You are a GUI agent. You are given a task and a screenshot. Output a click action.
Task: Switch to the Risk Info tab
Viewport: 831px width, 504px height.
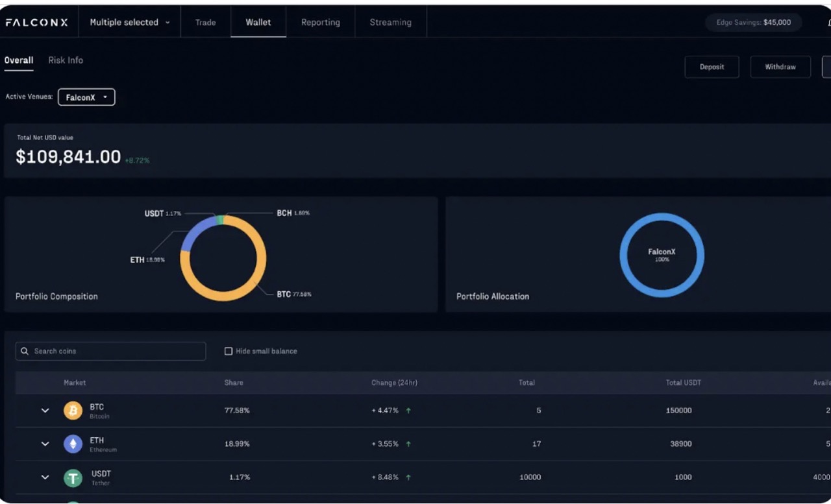point(65,60)
